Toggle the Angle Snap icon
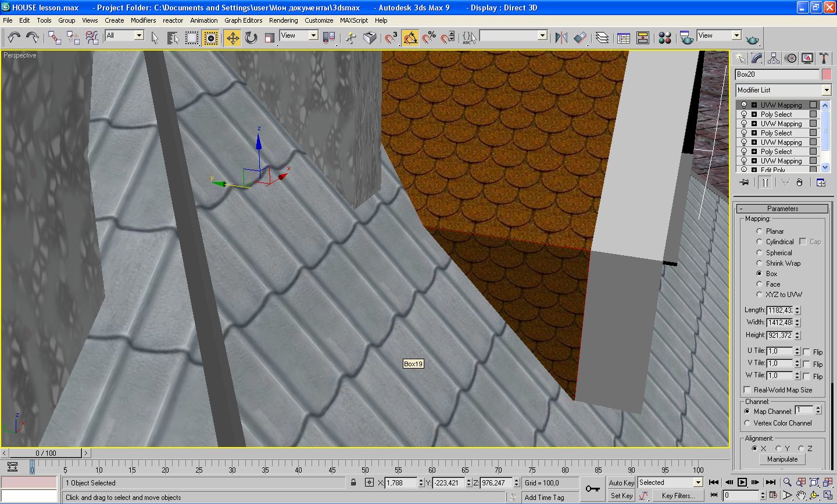Image resolution: width=837 pixels, height=504 pixels. pos(410,38)
